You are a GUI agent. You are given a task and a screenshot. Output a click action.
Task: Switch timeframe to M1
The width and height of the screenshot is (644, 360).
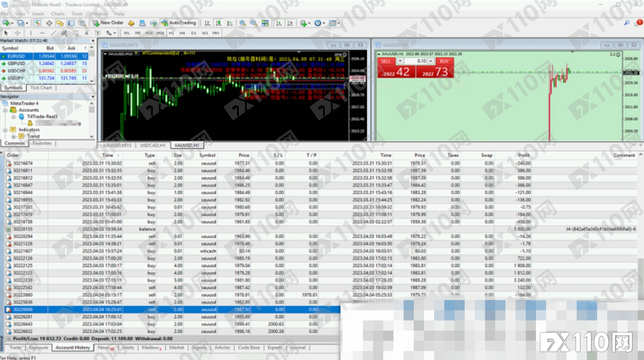pyautogui.click(x=127, y=33)
